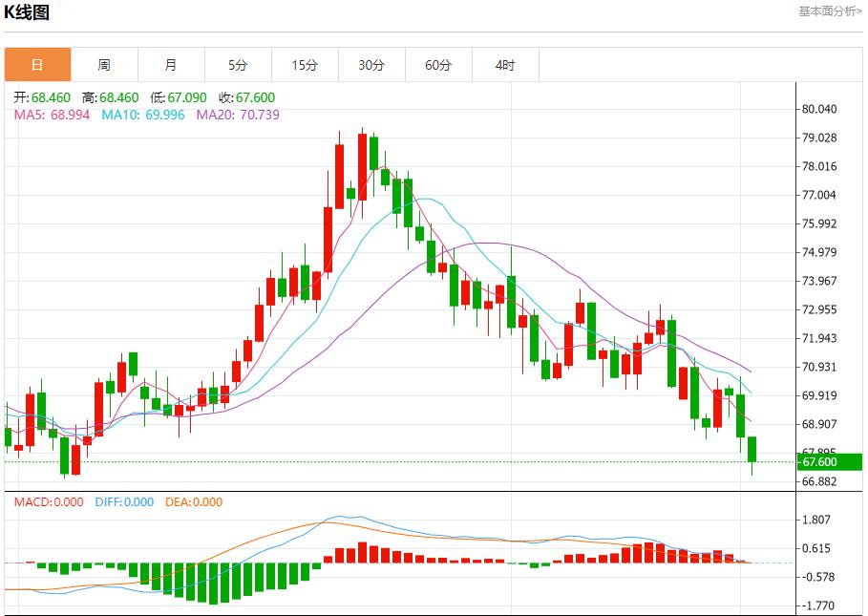Open the 基本面分析 link
The image size is (868, 616).
tap(829, 11)
